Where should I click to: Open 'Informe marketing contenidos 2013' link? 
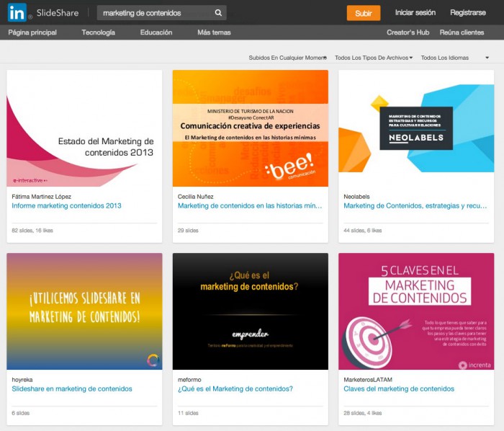(66, 206)
